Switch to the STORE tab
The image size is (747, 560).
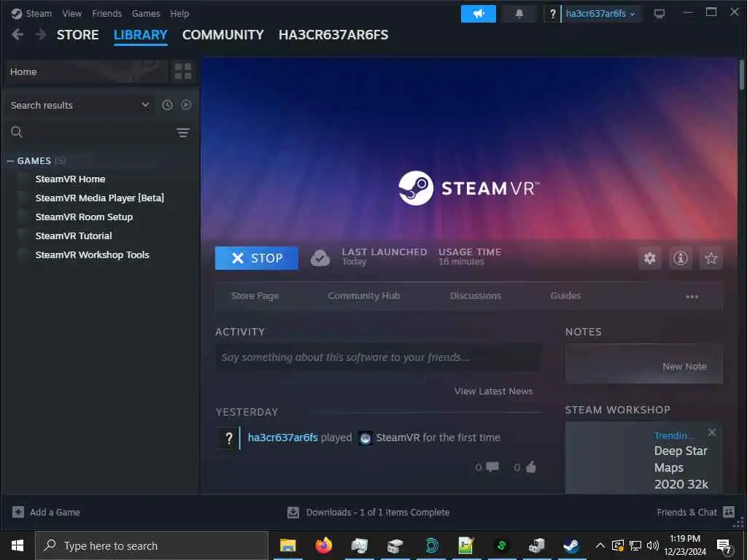[x=77, y=35]
